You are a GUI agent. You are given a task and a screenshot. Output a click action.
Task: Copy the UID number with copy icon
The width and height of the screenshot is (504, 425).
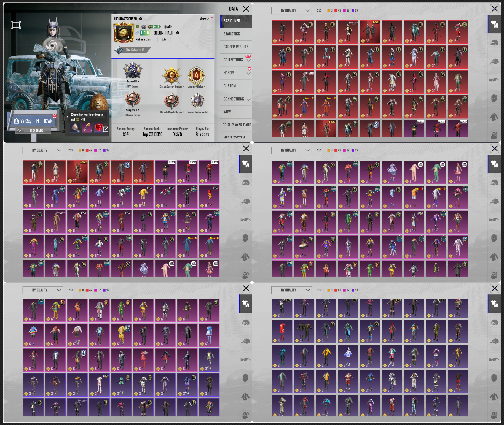tap(140, 19)
